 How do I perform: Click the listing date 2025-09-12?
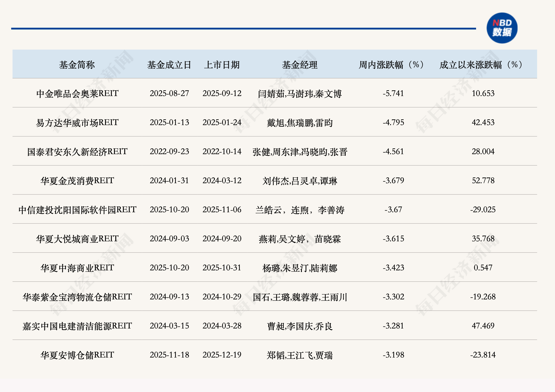pos(222,93)
